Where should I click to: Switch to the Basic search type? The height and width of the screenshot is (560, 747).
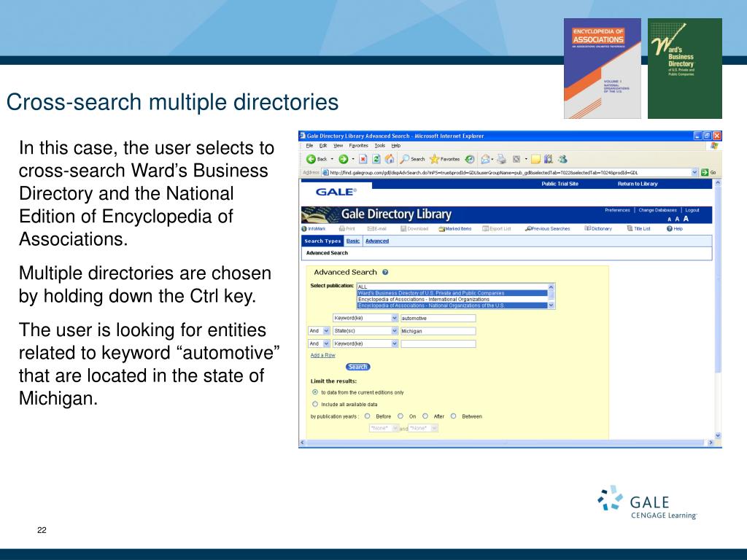click(x=353, y=241)
